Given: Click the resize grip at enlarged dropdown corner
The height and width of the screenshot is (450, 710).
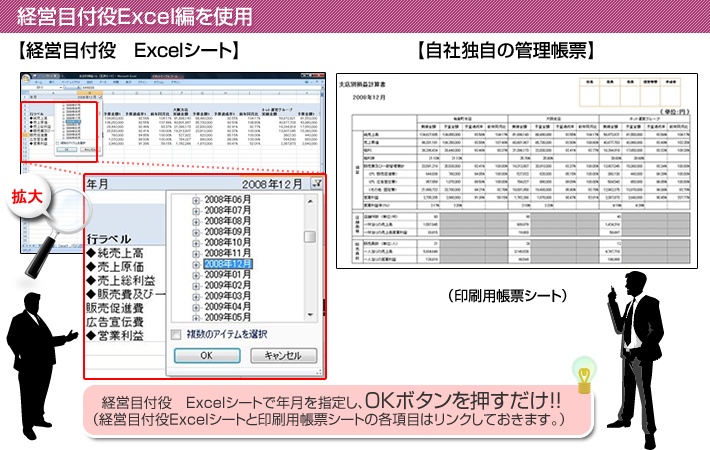Looking at the screenshot, I should [x=319, y=372].
